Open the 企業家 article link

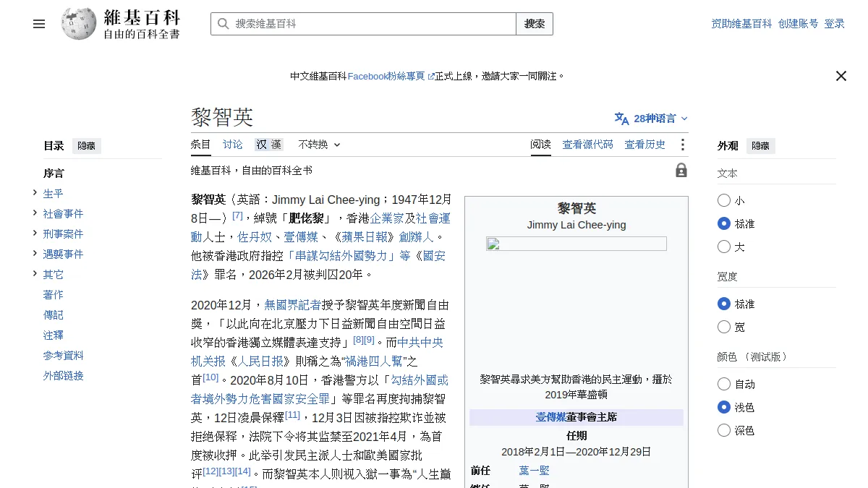tap(387, 218)
